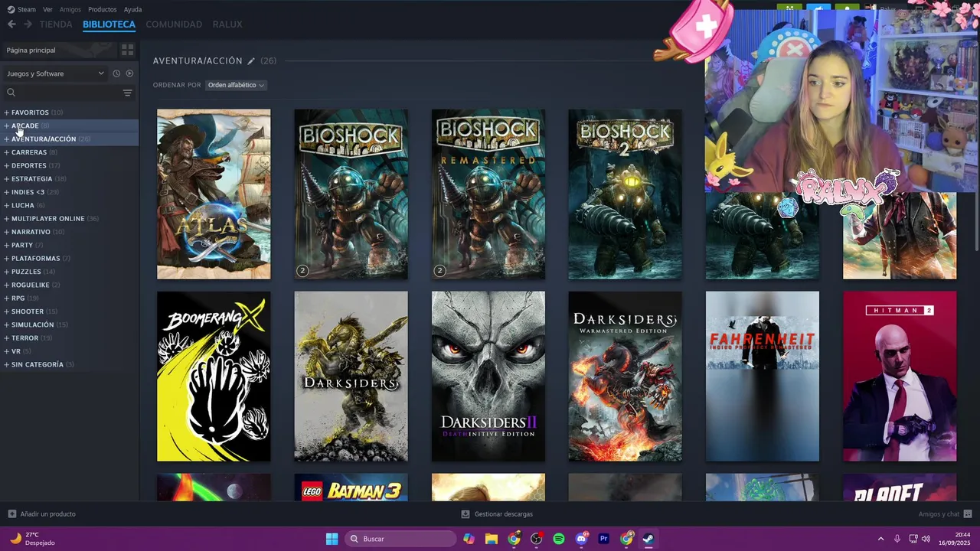Open the volume tray icon
Screen dimensions: 980x551
(926, 539)
